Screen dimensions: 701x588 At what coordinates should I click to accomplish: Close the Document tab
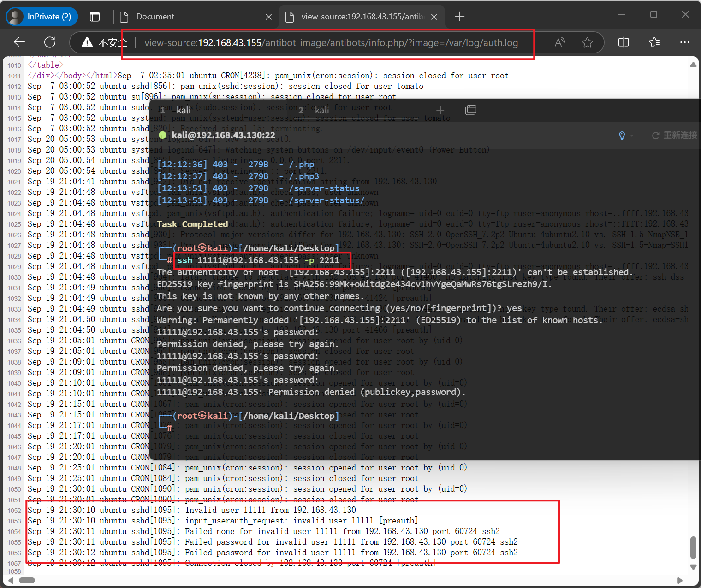(x=269, y=17)
